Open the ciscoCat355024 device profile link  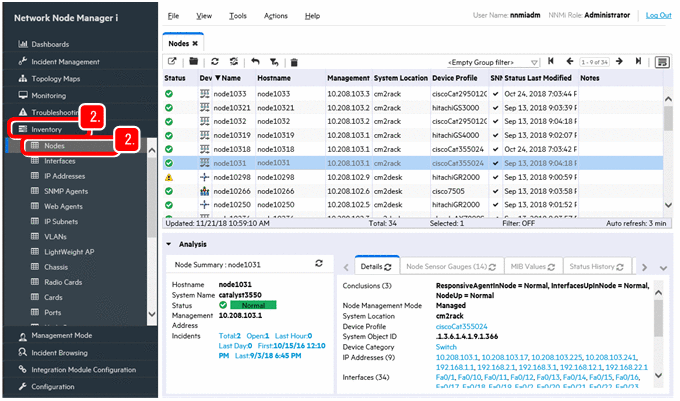coord(459,326)
